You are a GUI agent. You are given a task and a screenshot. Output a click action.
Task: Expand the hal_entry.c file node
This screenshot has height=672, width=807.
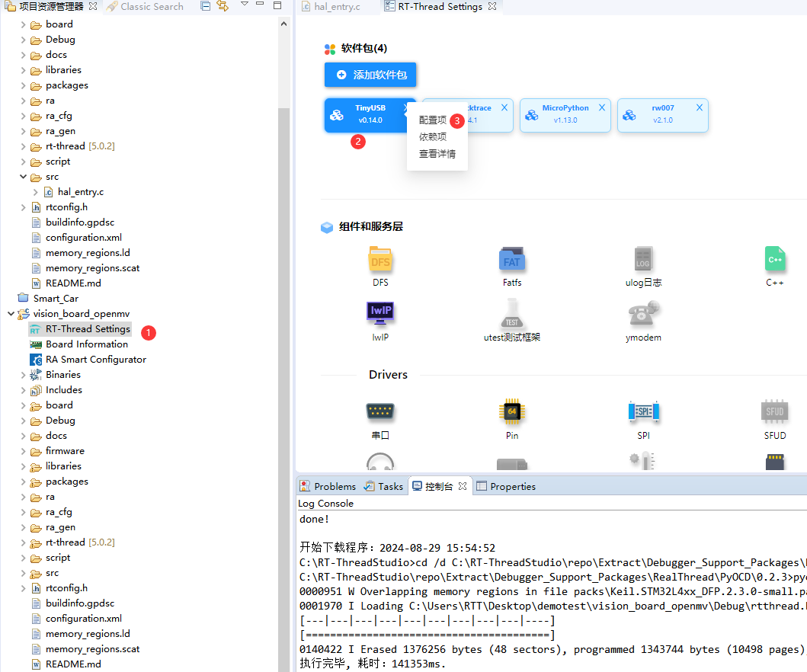[x=36, y=192]
